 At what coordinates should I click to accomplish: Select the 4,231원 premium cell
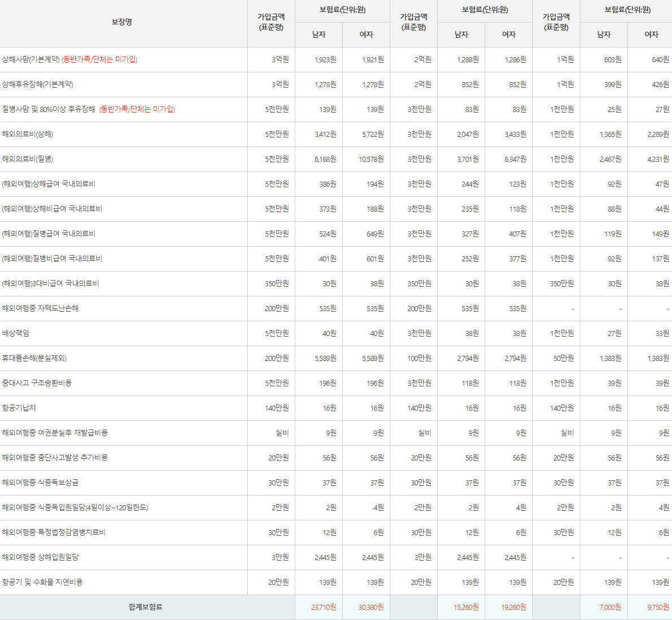[658, 159]
